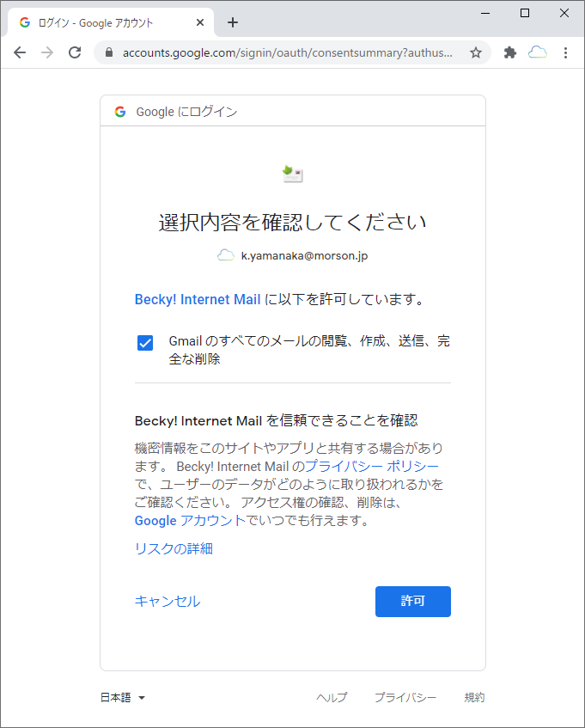Click the lock icon in address bar

tap(109, 52)
